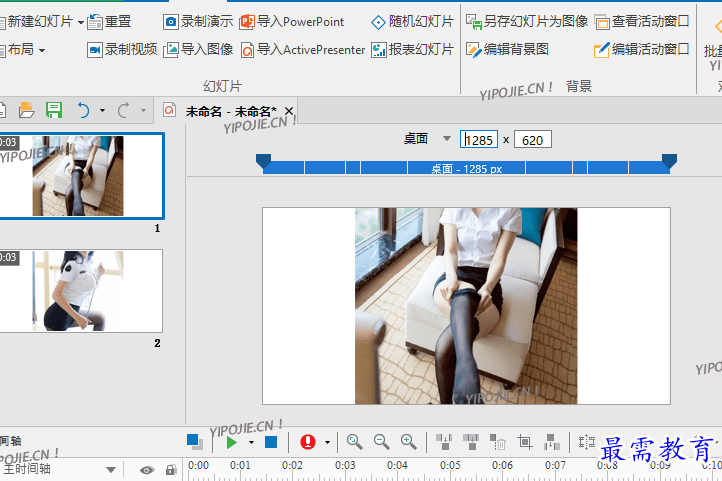
Task: Click the Reset (重置) slide button
Action: (110, 22)
